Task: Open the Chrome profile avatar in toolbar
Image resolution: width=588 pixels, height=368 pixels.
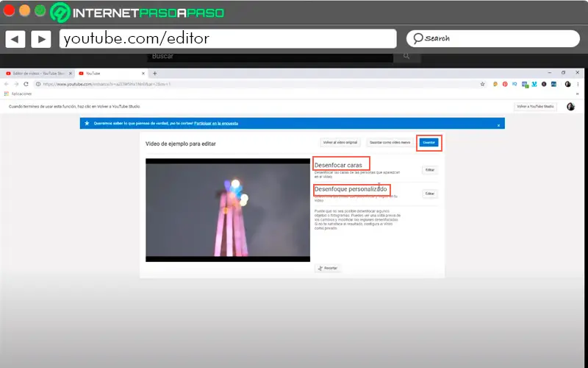Action: pos(567,84)
